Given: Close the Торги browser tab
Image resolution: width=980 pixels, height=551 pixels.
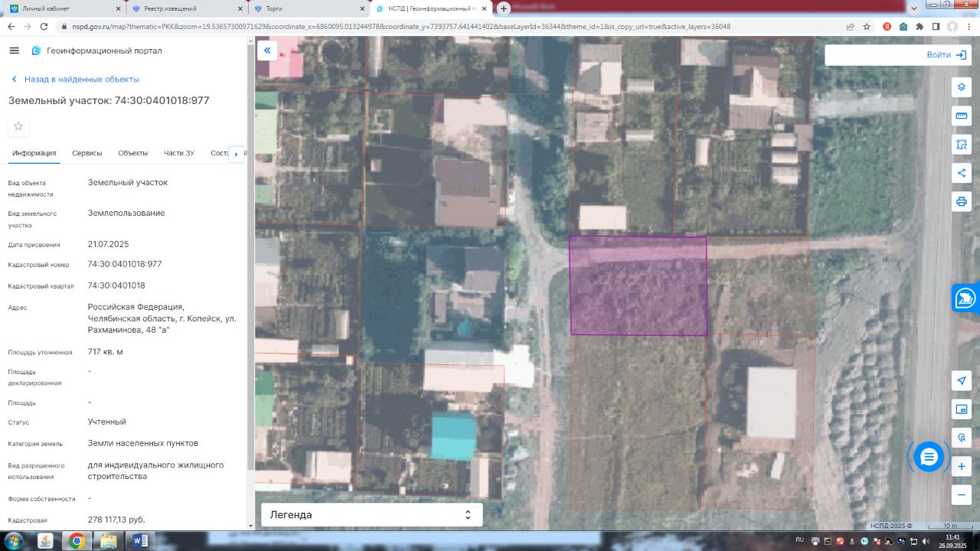Looking at the screenshot, I should click(361, 8).
